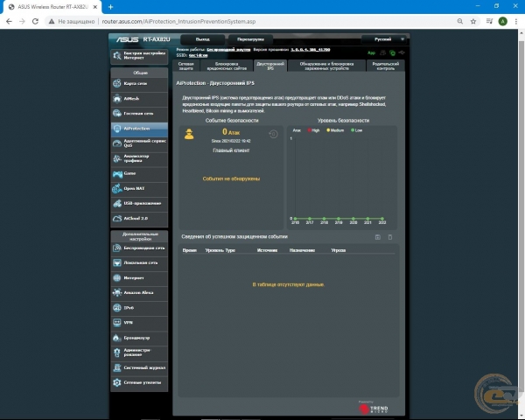Click the ASUS Wireless Router browser tab
This screenshot has width=525, height=420.
52,7
